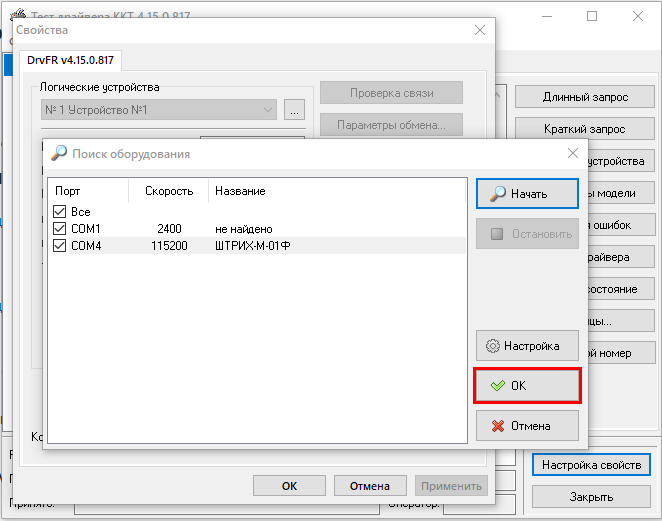Screen dimensions: 662x521
Task: Close the Поиск оборудования dialog
Action: click(x=572, y=154)
